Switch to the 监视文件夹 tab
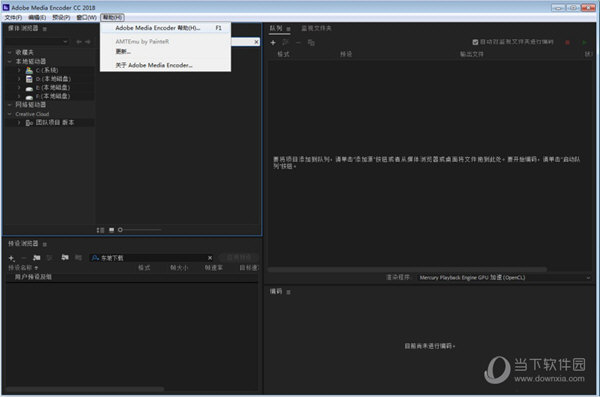 click(316, 28)
